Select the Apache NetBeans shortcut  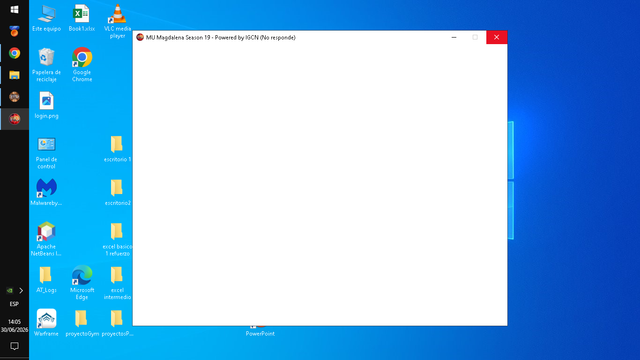pos(46,239)
